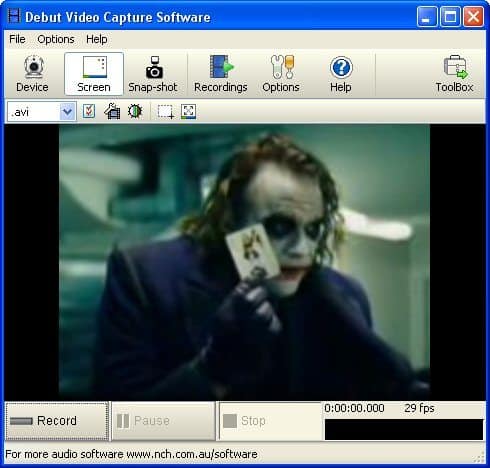Minimize the Debut Video Capture window
Image resolution: width=490 pixels, height=468 pixels.
[427, 16]
